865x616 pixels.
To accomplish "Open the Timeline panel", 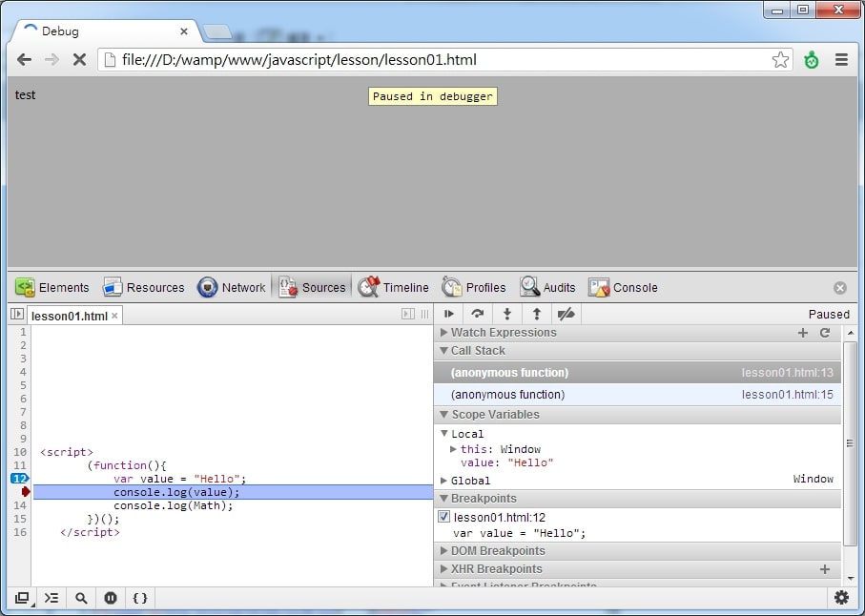I will [x=393, y=287].
